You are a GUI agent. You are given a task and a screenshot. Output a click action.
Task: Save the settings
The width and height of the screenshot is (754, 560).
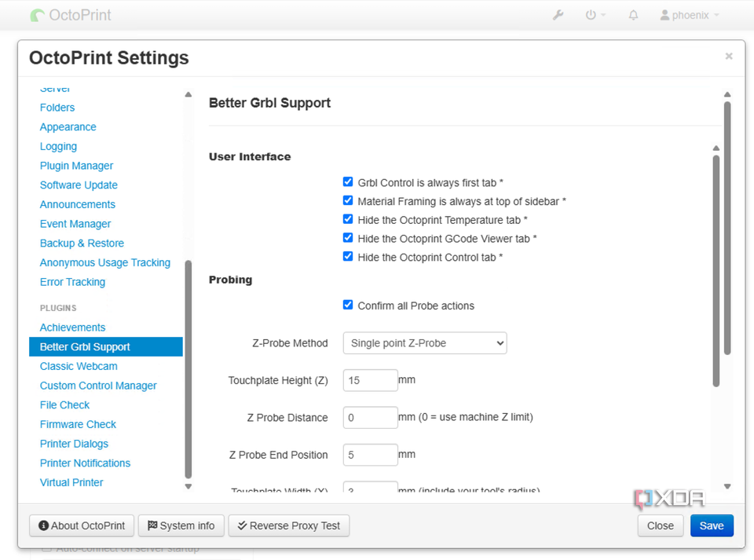click(712, 526)
